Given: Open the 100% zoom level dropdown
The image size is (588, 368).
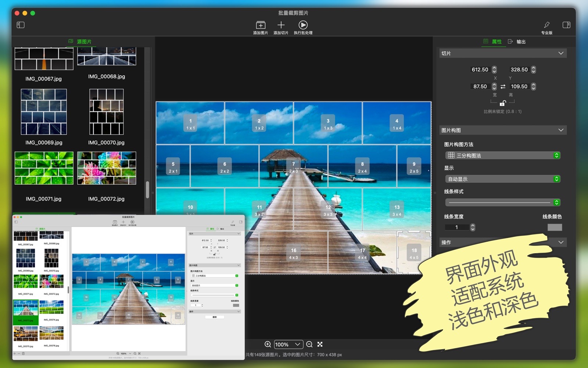Looking at the screenshot, I should 288,344.
